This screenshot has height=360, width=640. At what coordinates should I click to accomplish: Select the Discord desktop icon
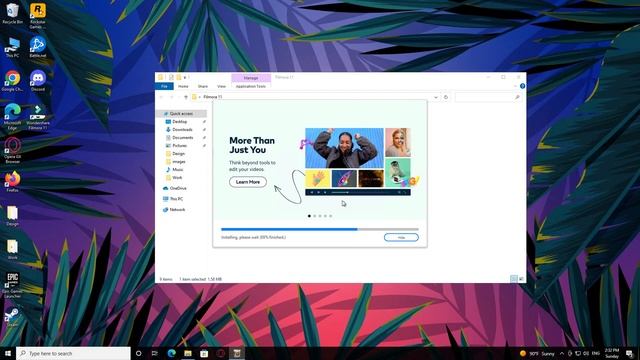pos(38,81)
